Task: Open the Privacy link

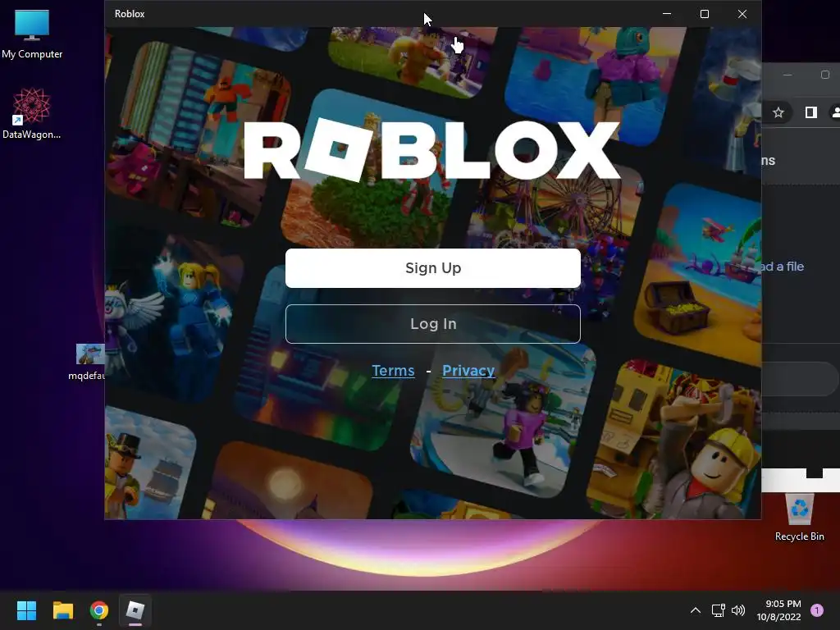Action: point(468,371)
